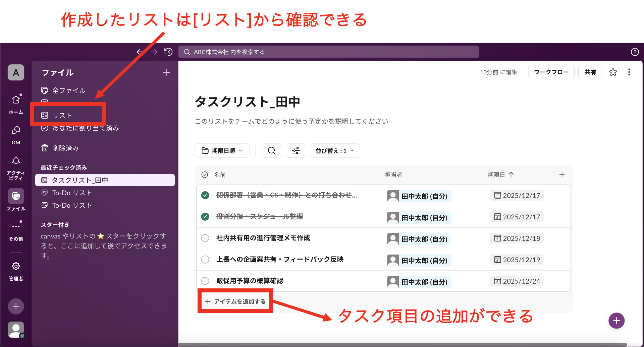Open the 期限日順 grouping dropdown
Image resolution: width=644 pixels, height=347 pixels.
tap(222, 150)
